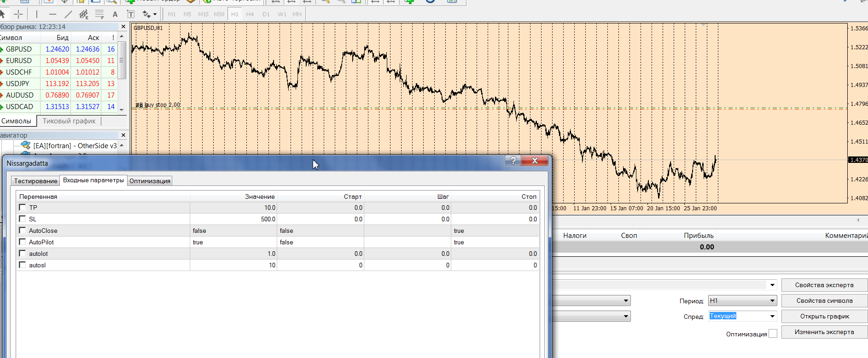
Task: Edit SL value 500.0 cell
Action: [x=233, y=219]
